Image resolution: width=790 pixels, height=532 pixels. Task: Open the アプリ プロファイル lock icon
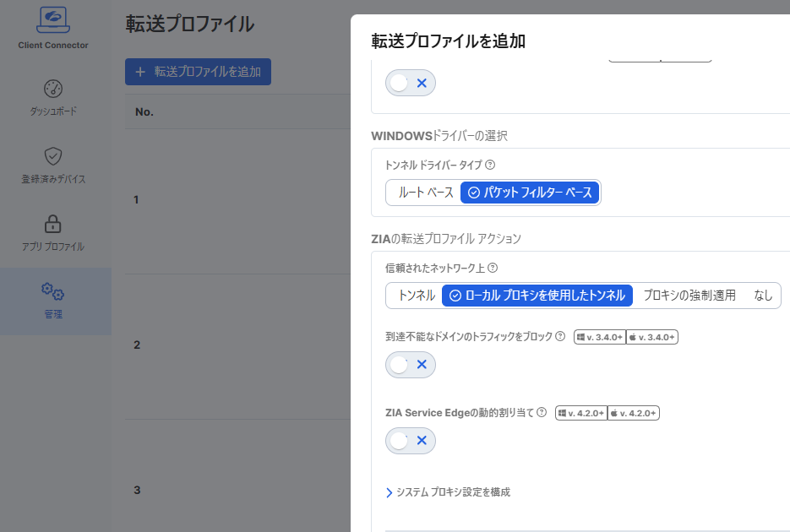click(53, 224)
